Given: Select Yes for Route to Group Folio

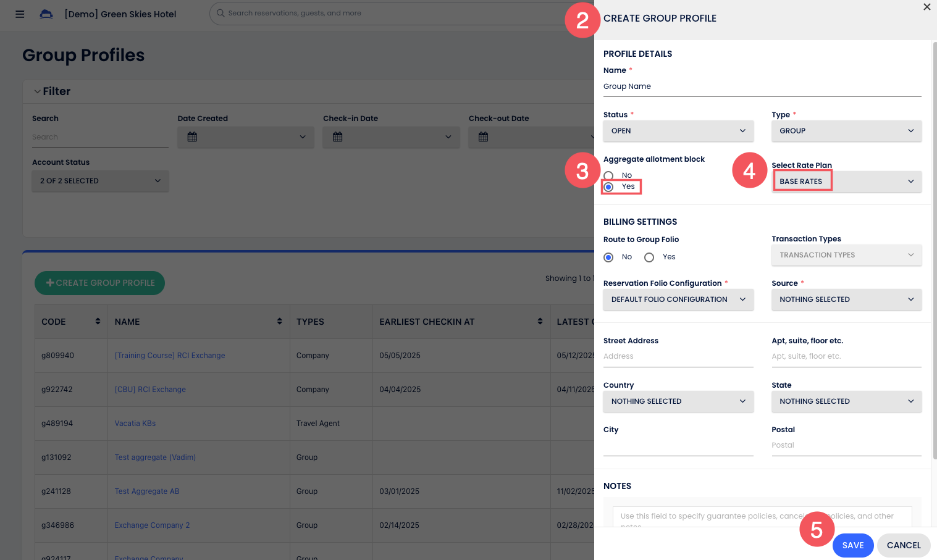Looking at the screenshot, I should coord(649,257).
